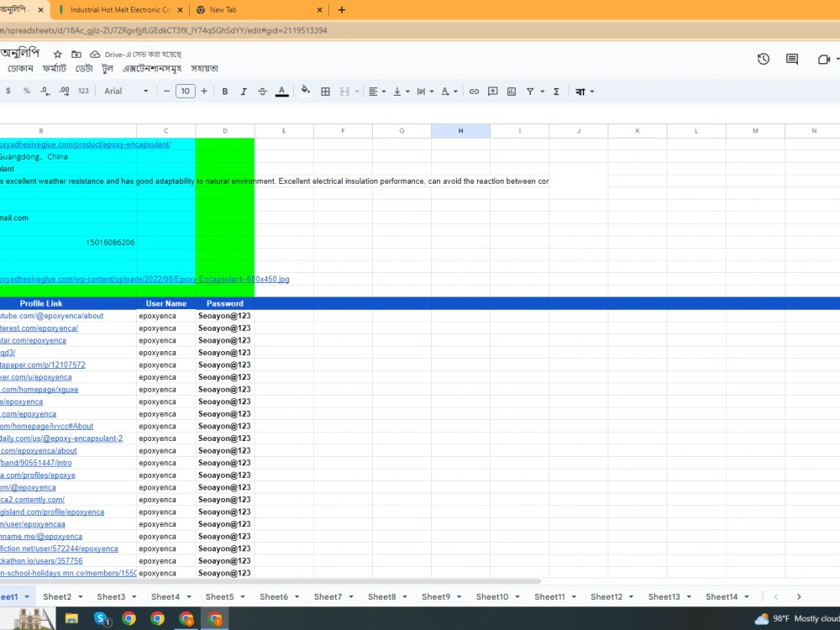
Task: Toggle bold formatting
Action: [225, 91]
